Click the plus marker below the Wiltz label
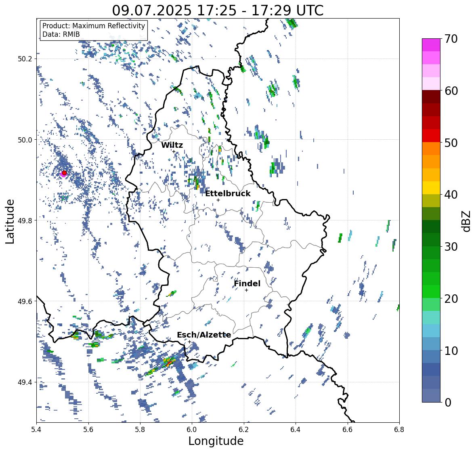Viewport: 476px width, 451px height. pos(174,151)
